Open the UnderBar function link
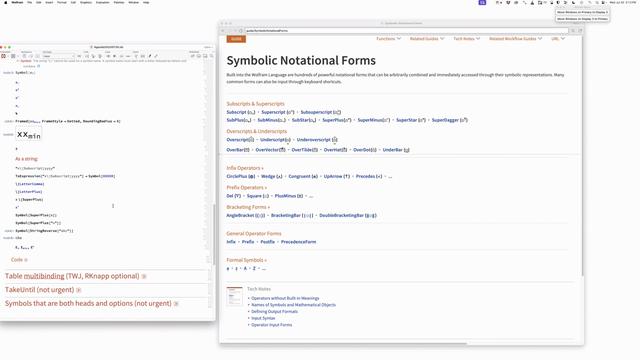 pyautogui.click(x=396, y=150)
